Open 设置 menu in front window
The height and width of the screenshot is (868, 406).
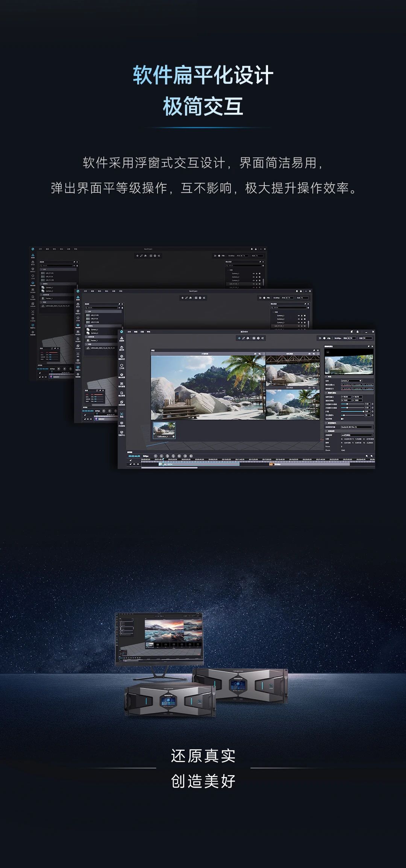[142, 332]
